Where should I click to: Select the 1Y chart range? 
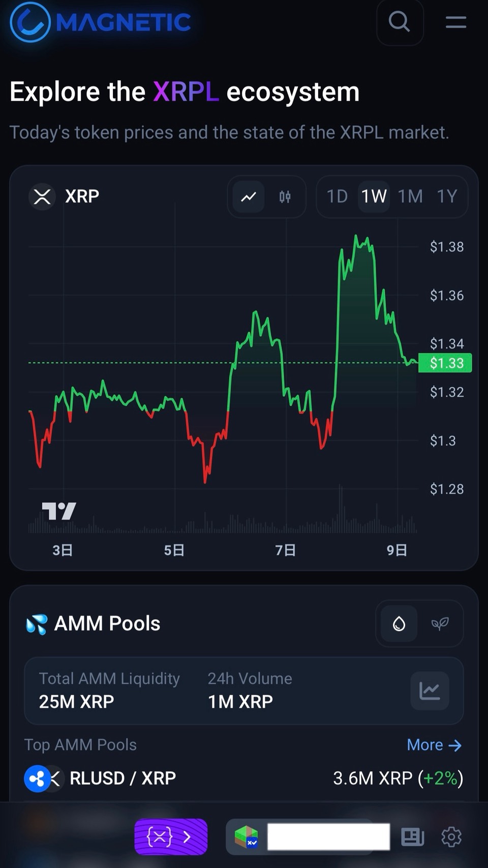pyautogui.click(x=447, y=196)
